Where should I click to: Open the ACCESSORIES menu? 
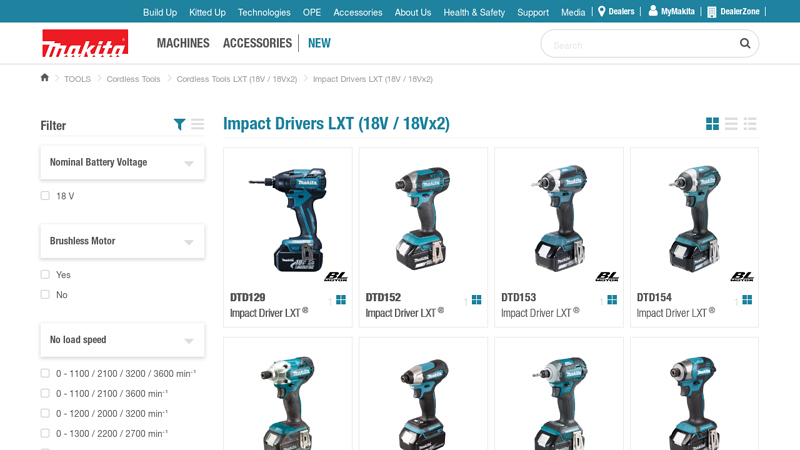coord(257,43)
